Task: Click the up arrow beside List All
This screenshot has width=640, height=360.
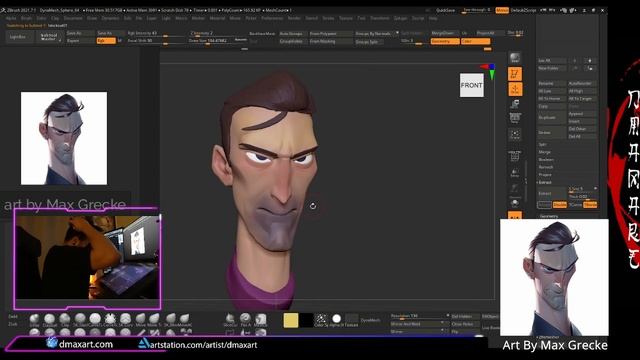Action: (x=575, y=60)
